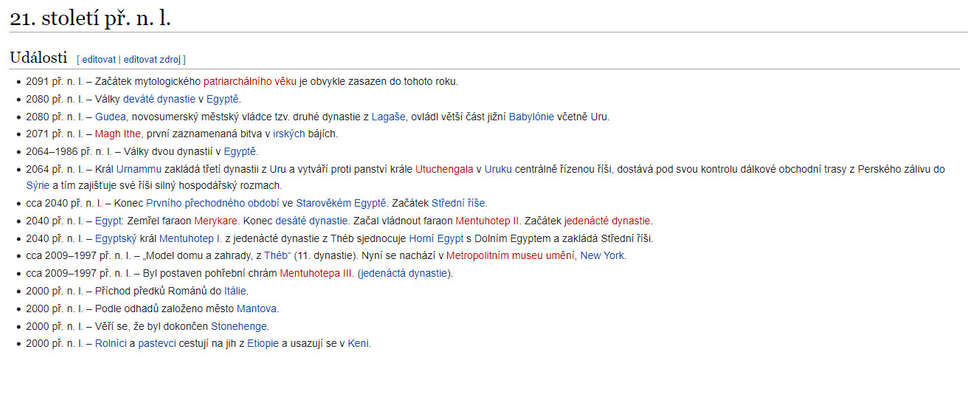Click the 'editovat' section edit link
Screen dimensions: 968x400
pos(99,60)
